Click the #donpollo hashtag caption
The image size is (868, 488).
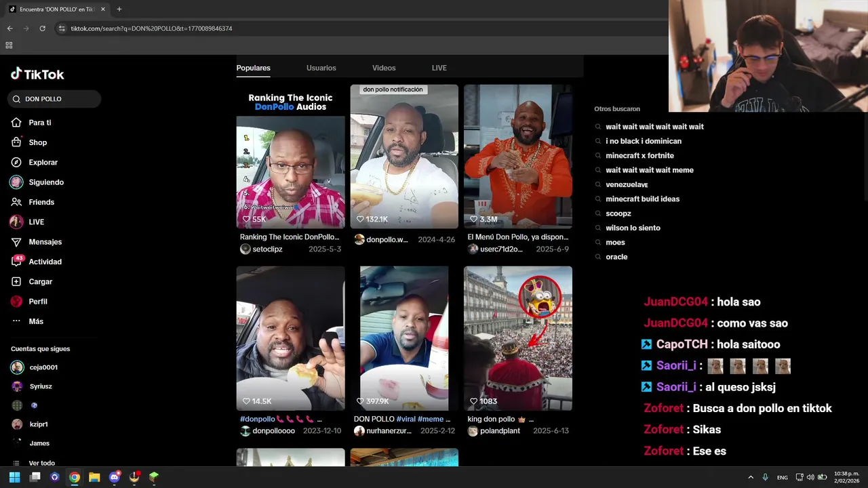click(x=257, y=420)
